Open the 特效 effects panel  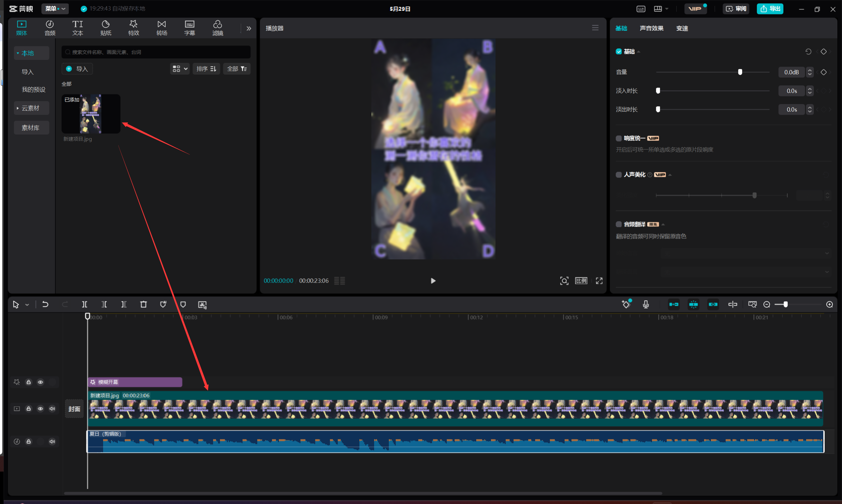tap(134, 28)
